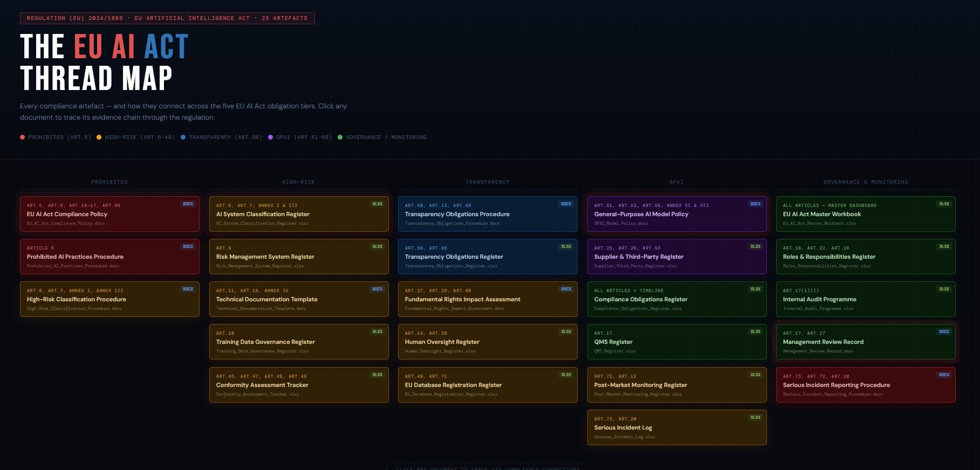Click Transparency Obligations Register card

pyautogui.click(x=488, y=257)
